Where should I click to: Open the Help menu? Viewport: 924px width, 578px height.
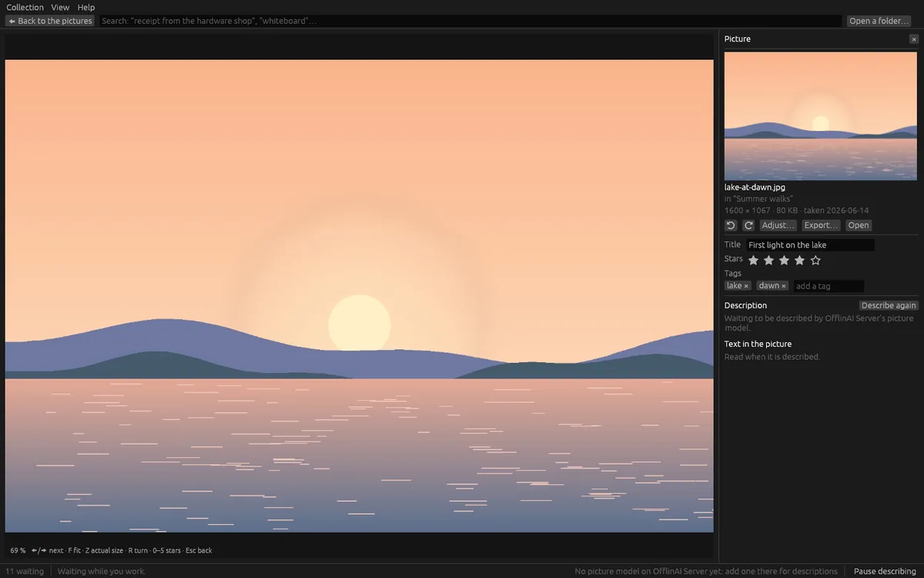pos(86,7)
